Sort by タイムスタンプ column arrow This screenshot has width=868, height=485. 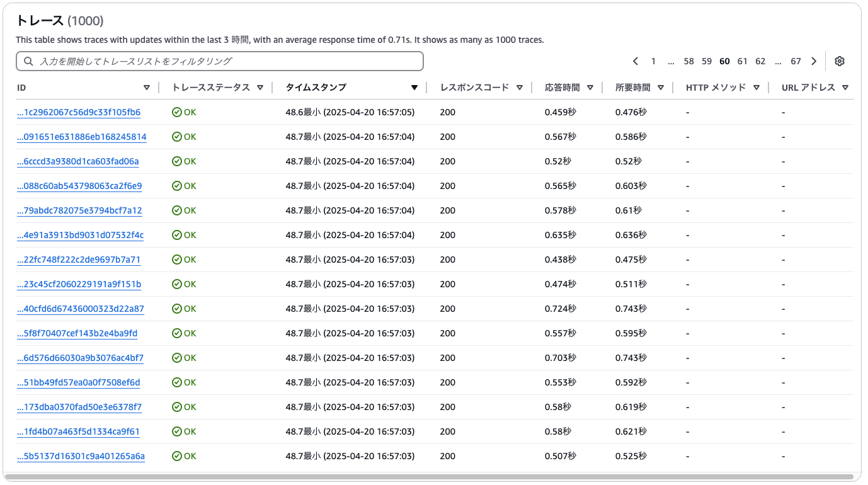click(414, 88)
